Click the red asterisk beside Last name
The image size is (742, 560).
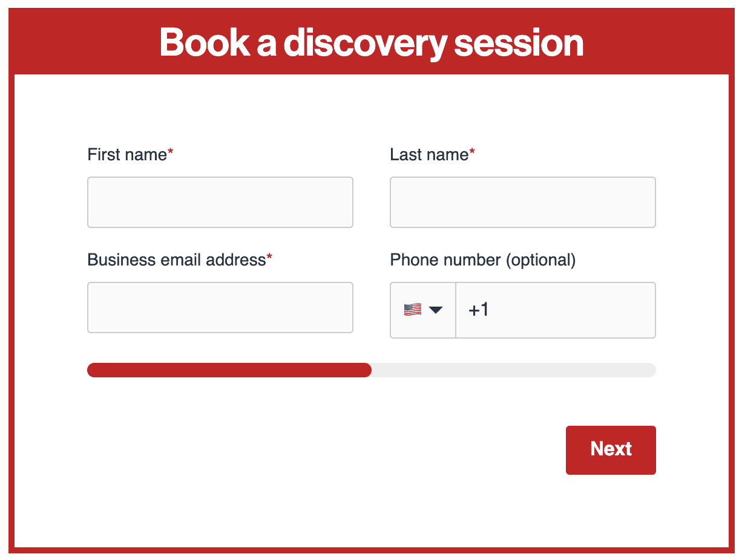(472, 154)
